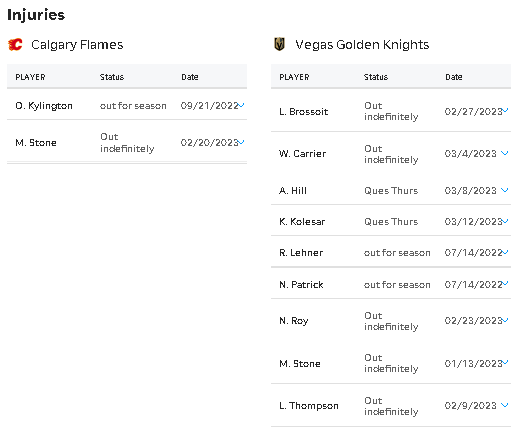Open the Calgary Flames team name link
The width and height of the screenshot is (523, 436).
(x=77, y=45)
